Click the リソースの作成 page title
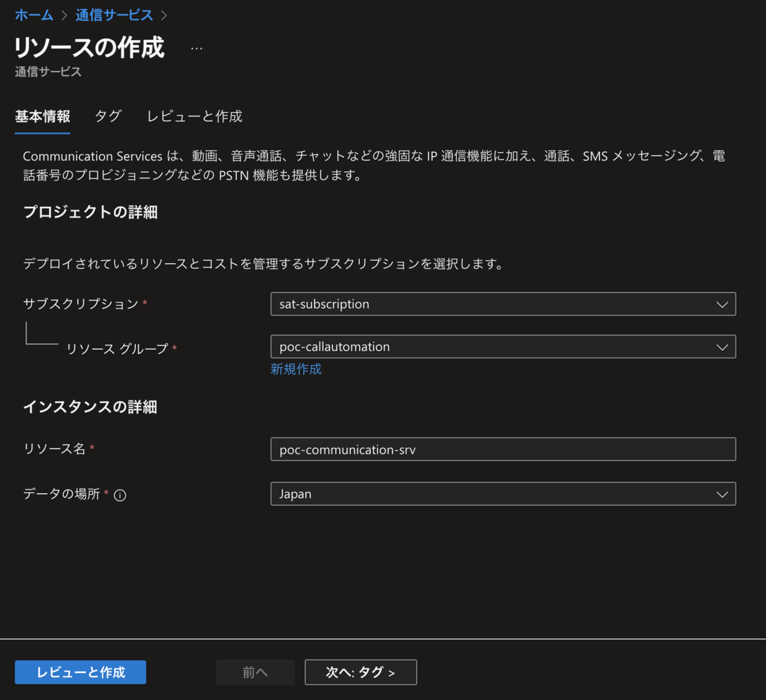Screen dimensions: 766x700 (x=89, y=48)
